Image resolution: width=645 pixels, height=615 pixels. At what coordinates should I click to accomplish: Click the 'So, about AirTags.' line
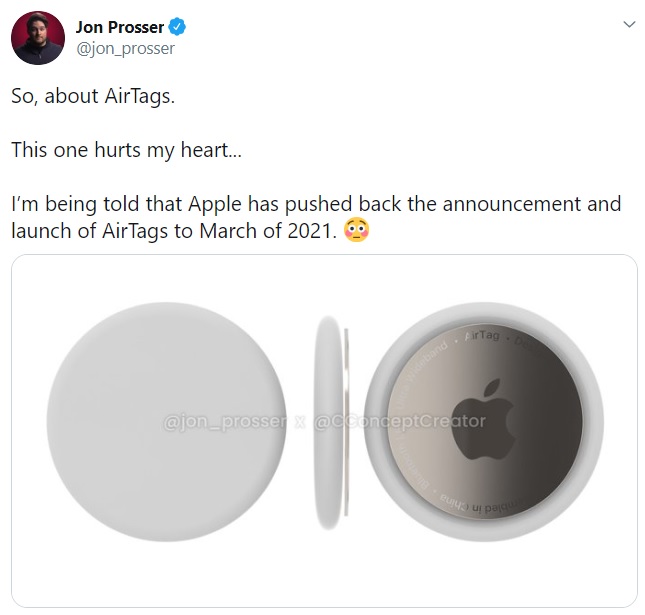pyautogui.click(x=98, y=99)
